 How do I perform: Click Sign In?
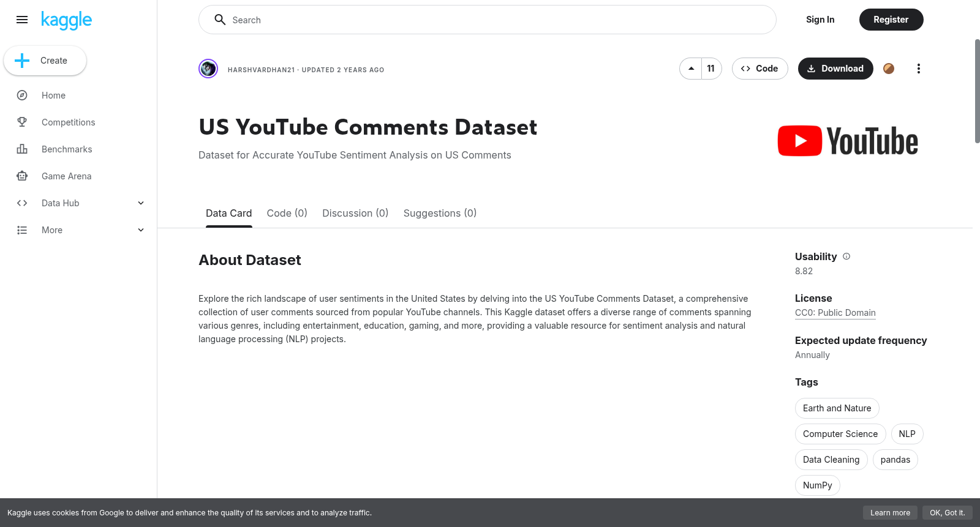pos(820,20)
